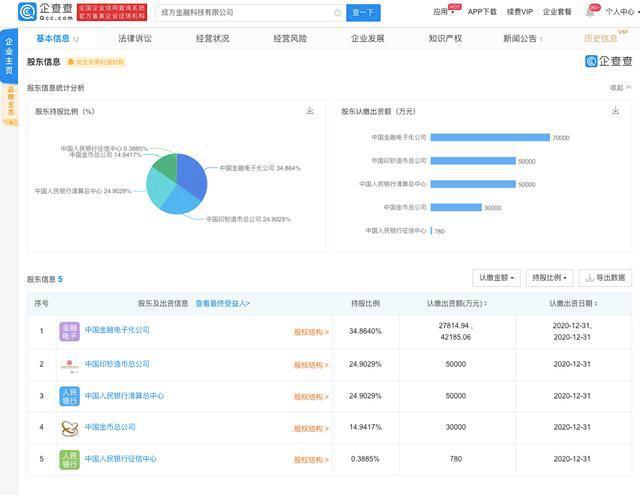This screenshot has height=495, width=640.
Task: Click the Qcc.com logo icon
Action: click(x=27, y=11)
